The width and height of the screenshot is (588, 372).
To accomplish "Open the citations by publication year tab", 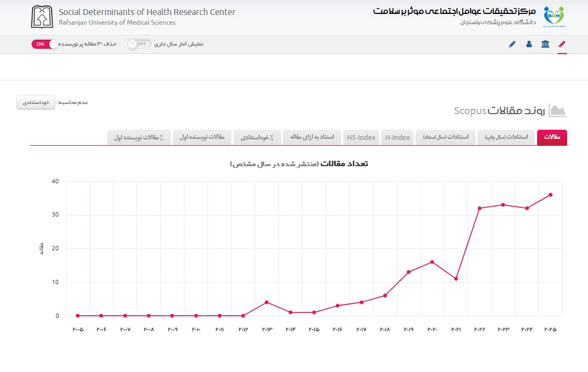I will pos(506,137).
